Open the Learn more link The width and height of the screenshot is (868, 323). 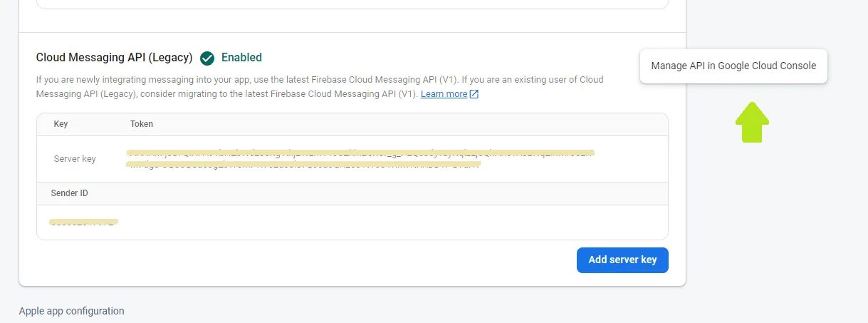click(444, 94)
